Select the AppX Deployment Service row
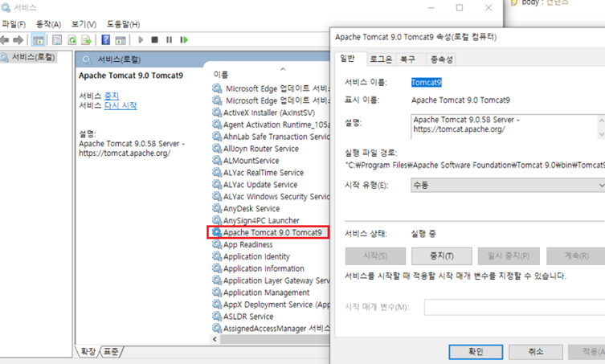 tap(270, 305)
